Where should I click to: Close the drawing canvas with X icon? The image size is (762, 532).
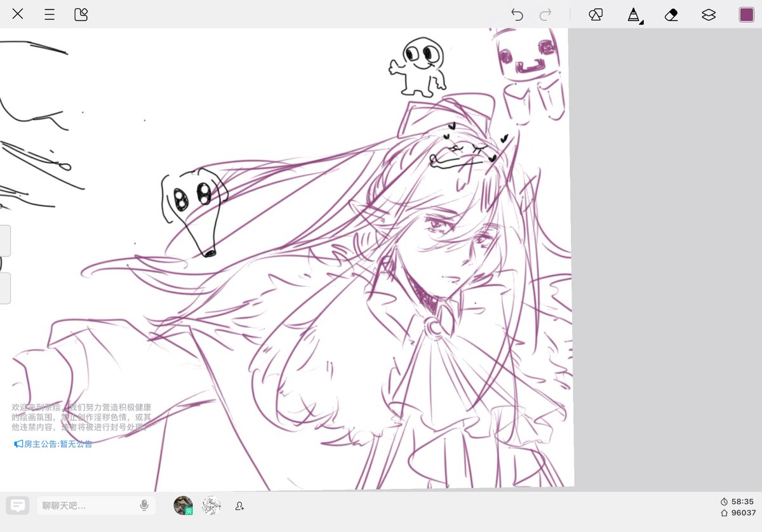point(18,14)
